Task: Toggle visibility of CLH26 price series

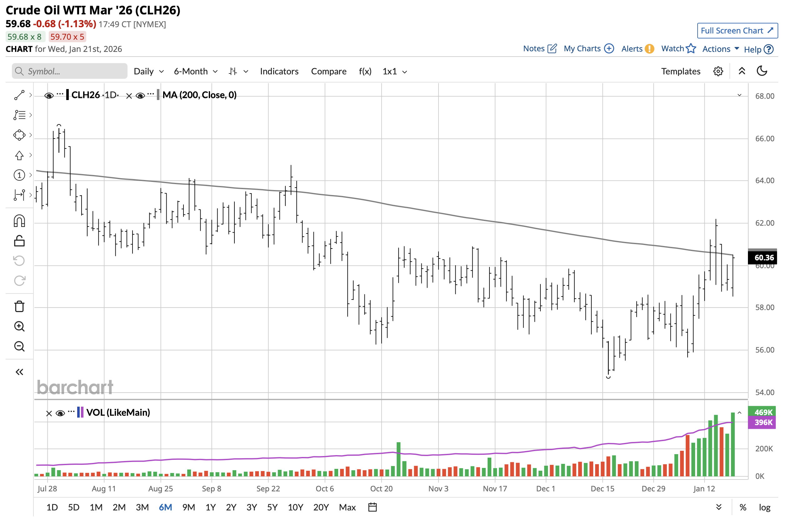Action: coord(49,96)
